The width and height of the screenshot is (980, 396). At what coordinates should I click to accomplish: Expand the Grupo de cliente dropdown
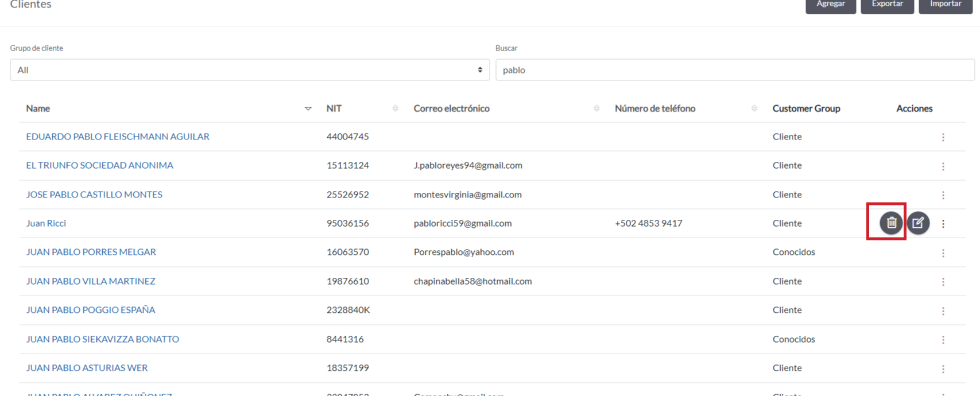(x=249, y=70)
